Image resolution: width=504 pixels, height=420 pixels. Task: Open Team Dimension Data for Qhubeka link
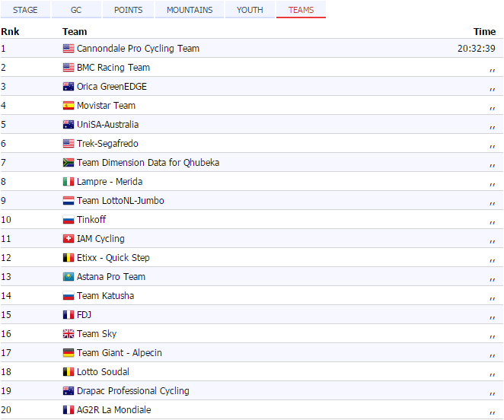[x=148, y=163]
